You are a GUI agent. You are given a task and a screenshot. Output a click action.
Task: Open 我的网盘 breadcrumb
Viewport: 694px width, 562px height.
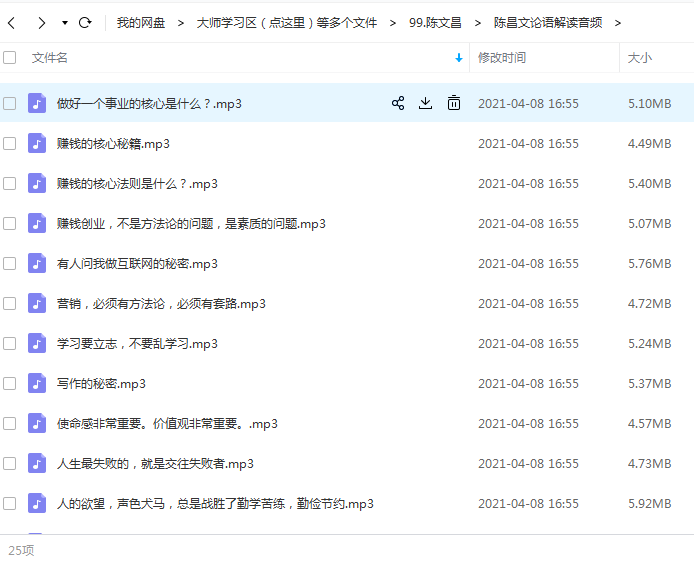click(141, 23)
